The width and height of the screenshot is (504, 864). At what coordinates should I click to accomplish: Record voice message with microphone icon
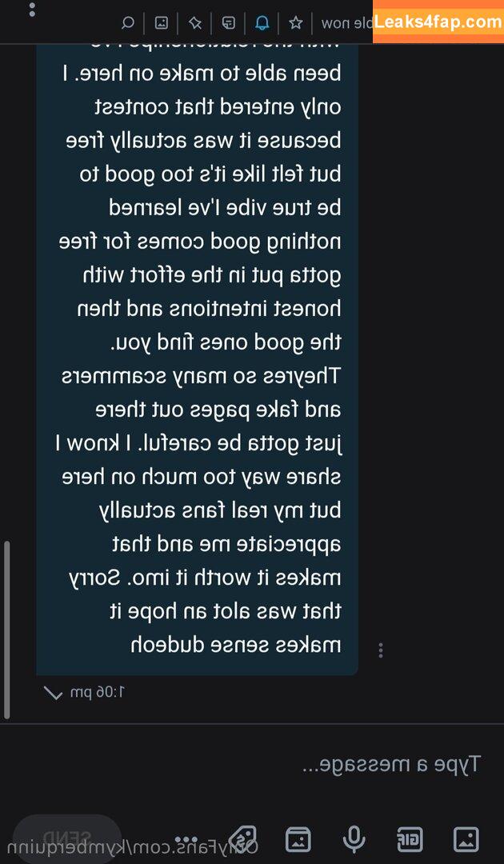[354, 839]
